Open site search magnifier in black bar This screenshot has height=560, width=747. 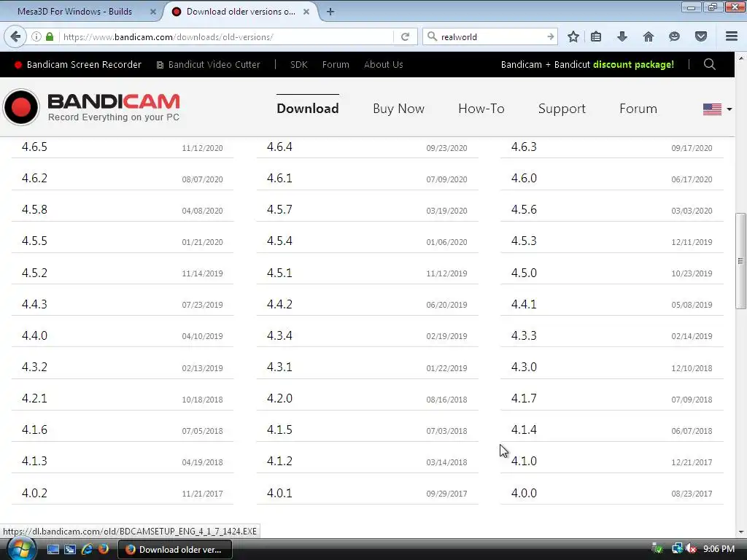[709, 64]
